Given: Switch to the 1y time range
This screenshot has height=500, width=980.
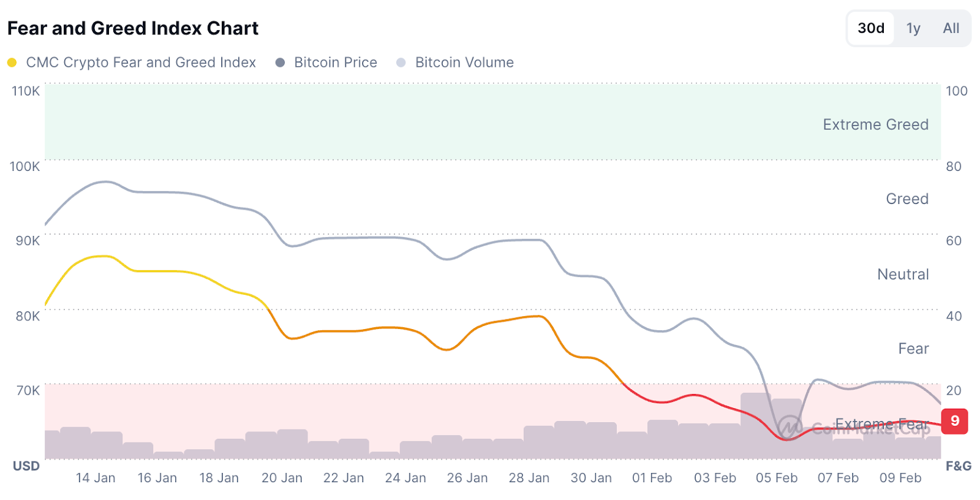Looking at the screenshot, I should 913,28.
